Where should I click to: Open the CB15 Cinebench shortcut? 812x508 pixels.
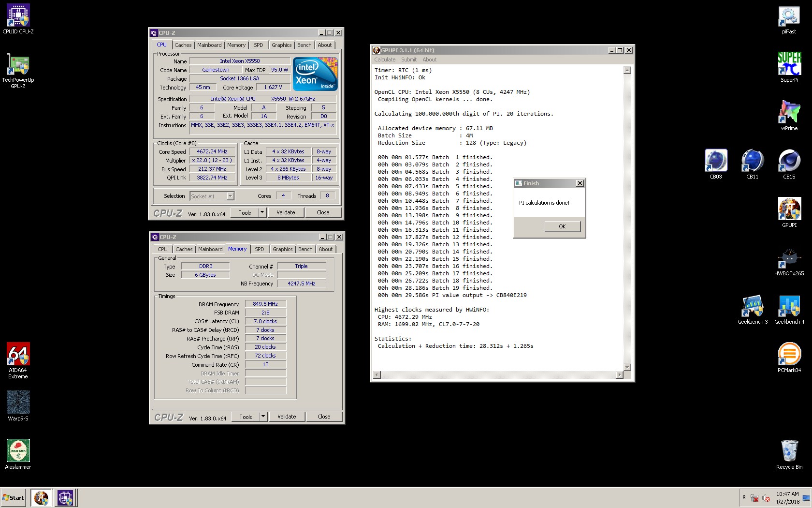[789, 164]
